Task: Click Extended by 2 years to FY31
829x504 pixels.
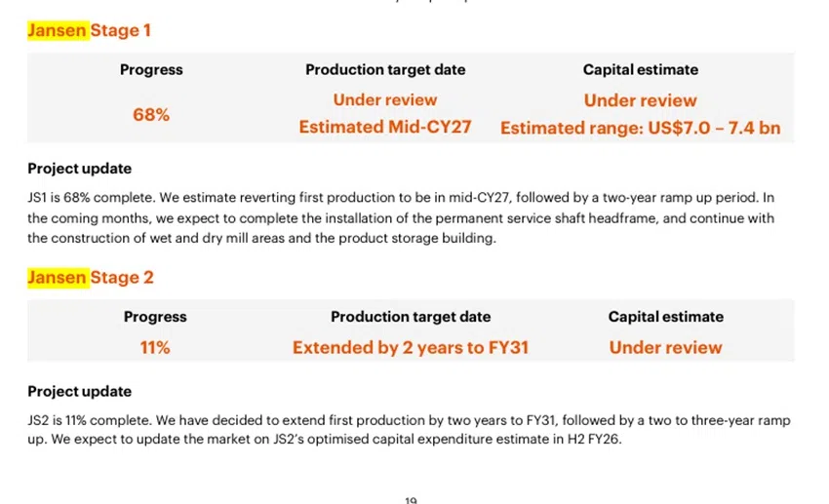Action: (411, 347)
